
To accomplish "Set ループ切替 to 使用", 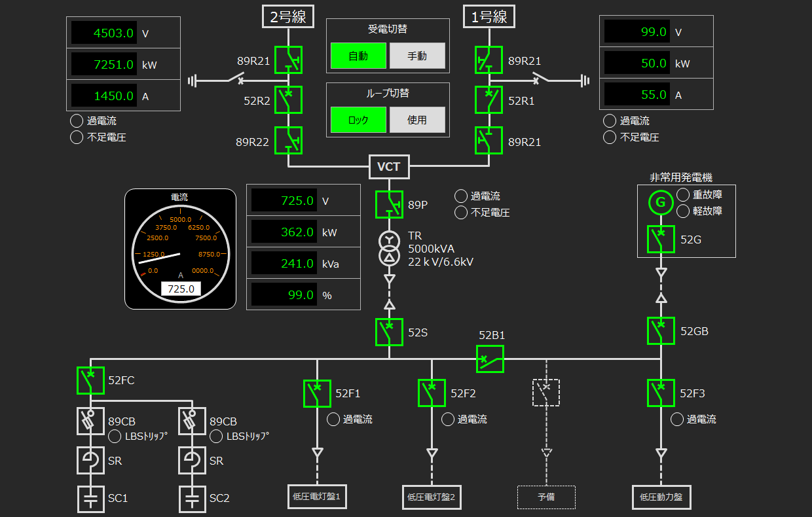I will 417,120.
